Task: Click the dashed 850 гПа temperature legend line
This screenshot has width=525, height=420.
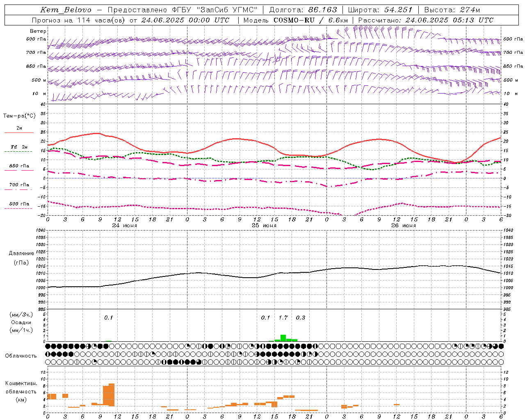Action: click(x=19, y=170)
